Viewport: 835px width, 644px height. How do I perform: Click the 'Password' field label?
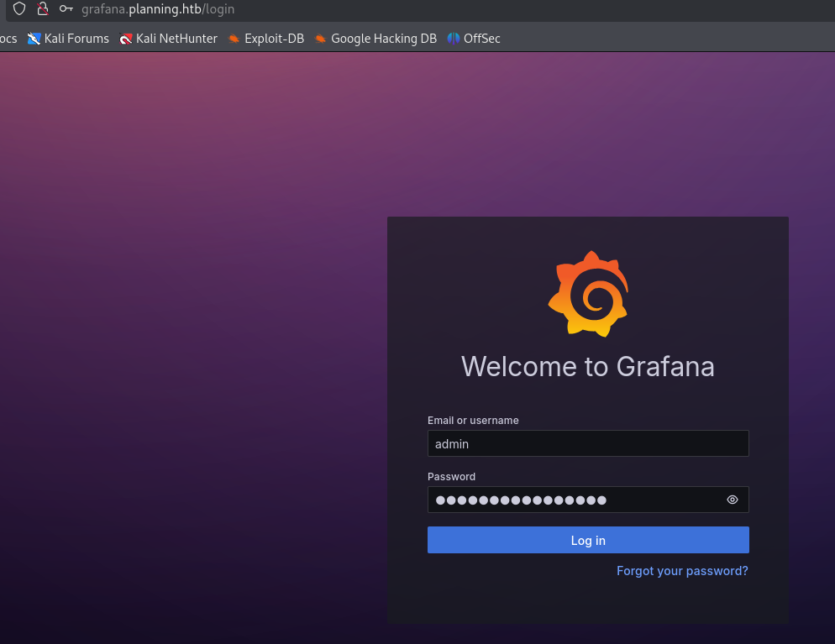pyautogui.click(x=451, y=476)
